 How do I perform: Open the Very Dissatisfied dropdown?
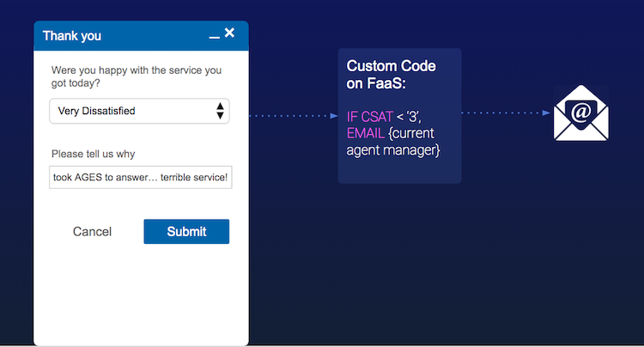[139, 111]
